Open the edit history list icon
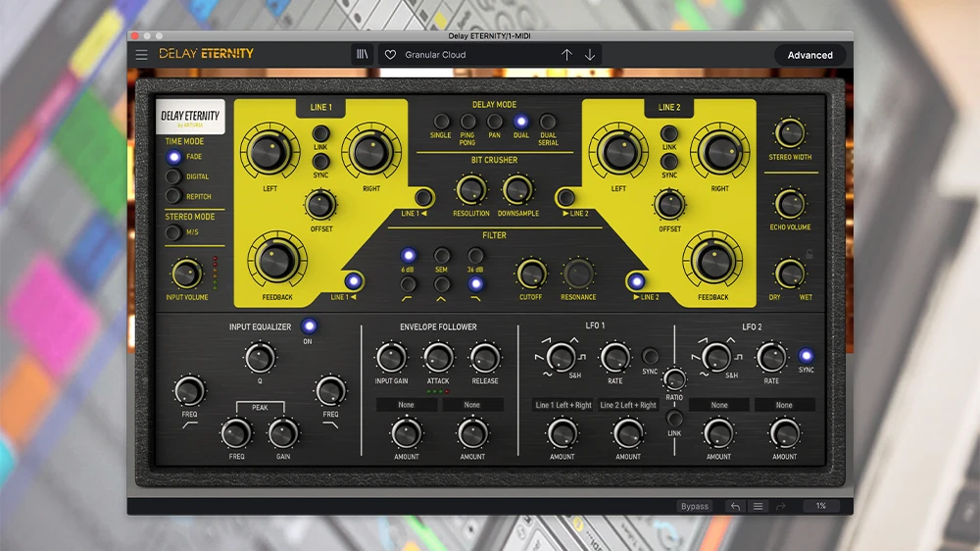 tap(758, 506)
